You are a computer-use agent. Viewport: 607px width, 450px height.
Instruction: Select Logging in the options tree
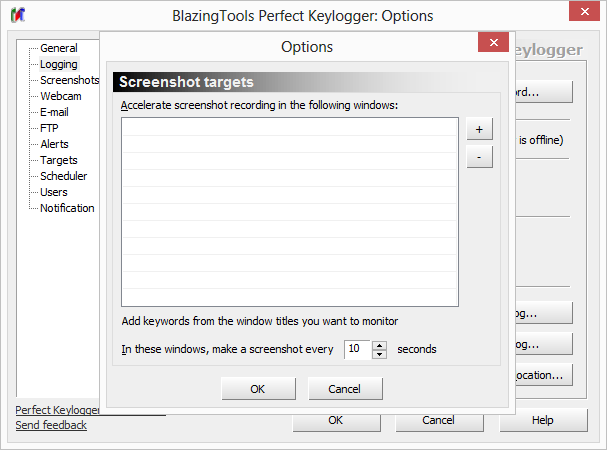point(60,64)
